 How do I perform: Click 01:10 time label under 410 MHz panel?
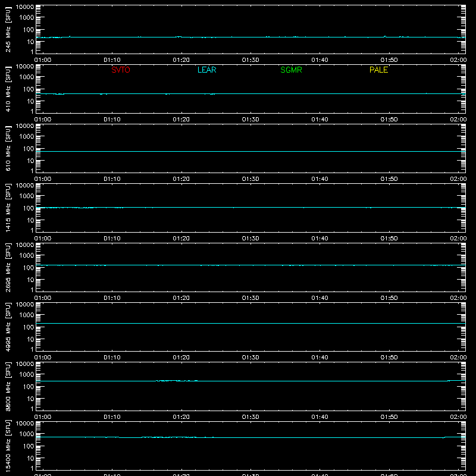point(112,120)
